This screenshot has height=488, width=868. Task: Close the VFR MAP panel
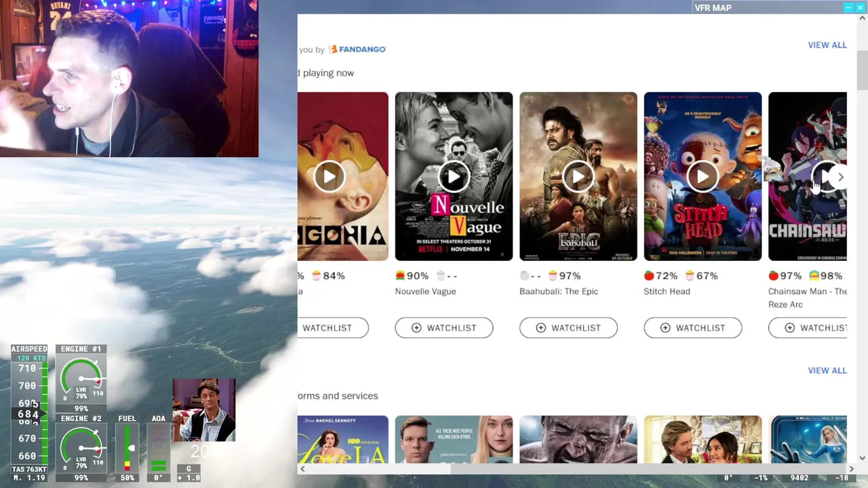pos(861,7)
